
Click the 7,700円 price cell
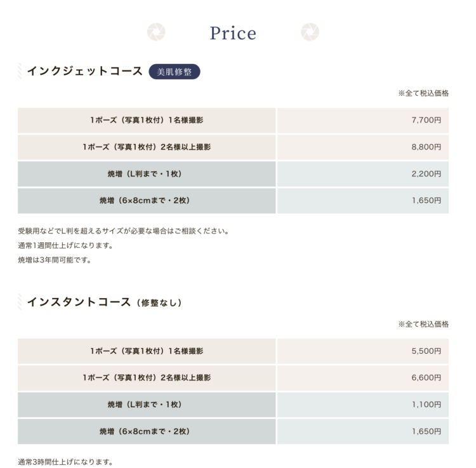(363, 120)
